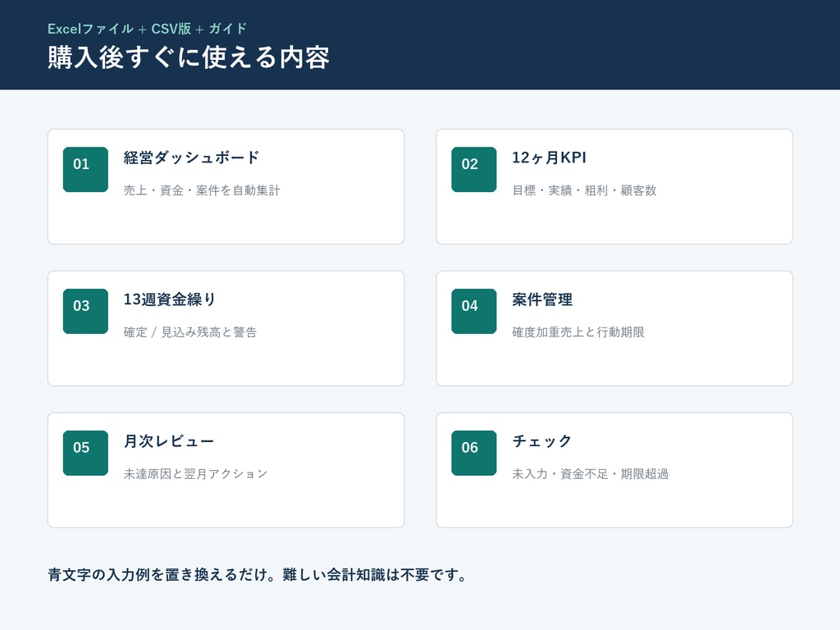Click the green 03 number badge

click(x=85, y=311)
